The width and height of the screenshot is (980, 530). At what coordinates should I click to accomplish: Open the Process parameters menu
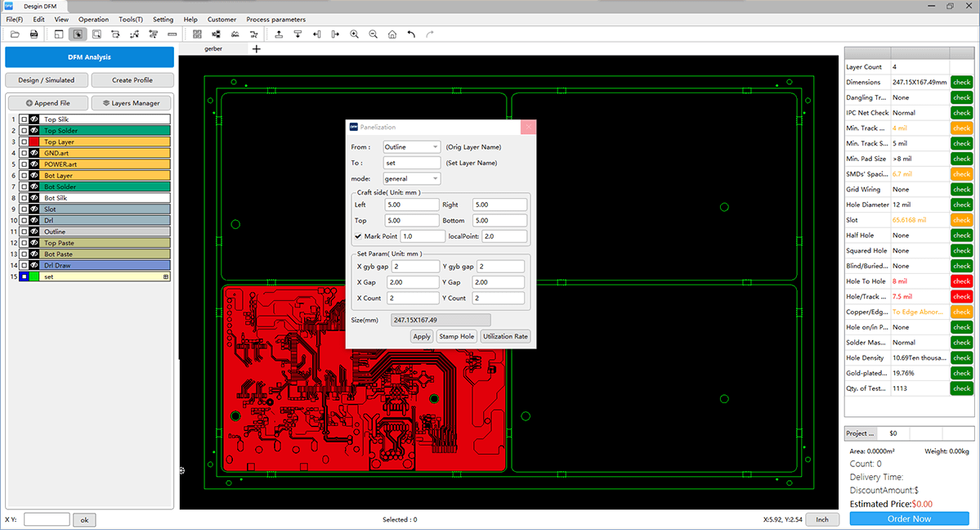(275, 20)
